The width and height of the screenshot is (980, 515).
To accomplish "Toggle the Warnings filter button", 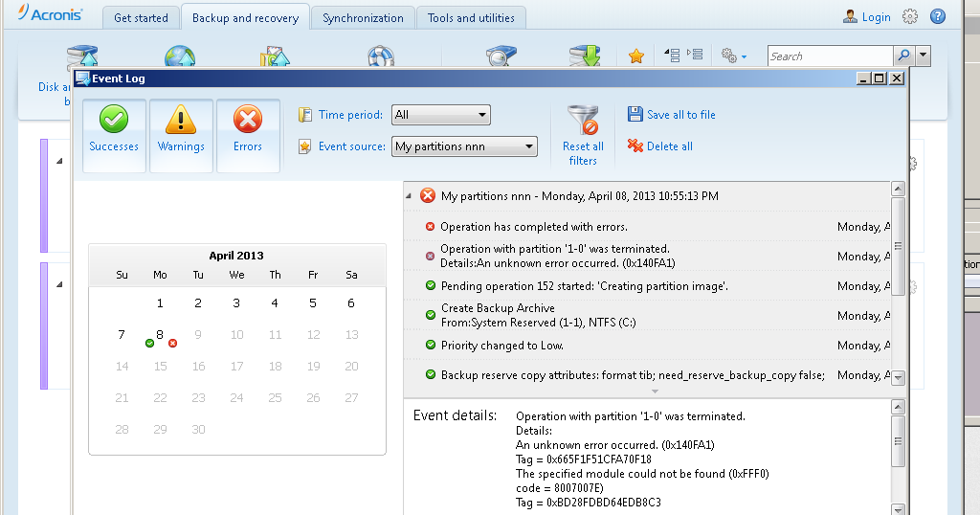I will click(181, 135).
